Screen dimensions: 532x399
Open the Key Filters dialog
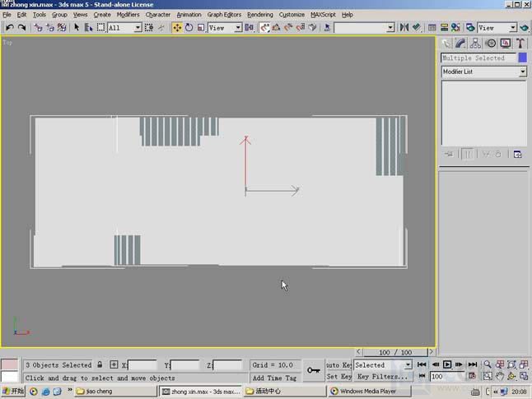click(382, 377)
